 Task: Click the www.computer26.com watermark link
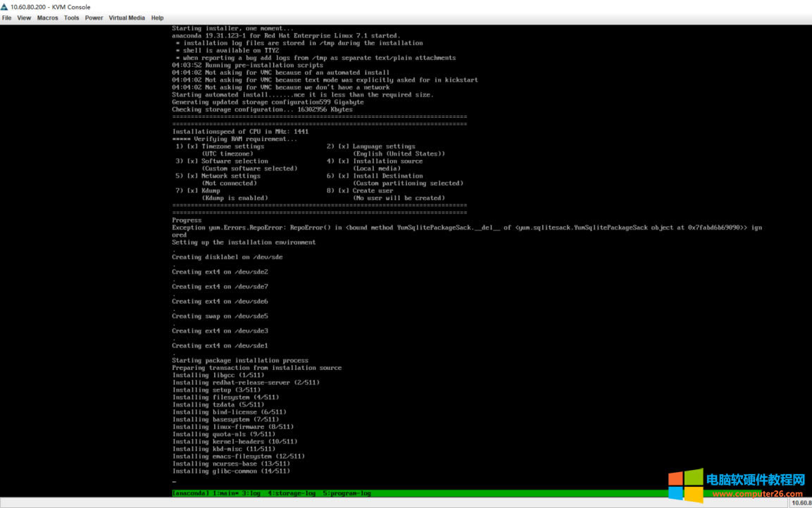click(755, 494)
